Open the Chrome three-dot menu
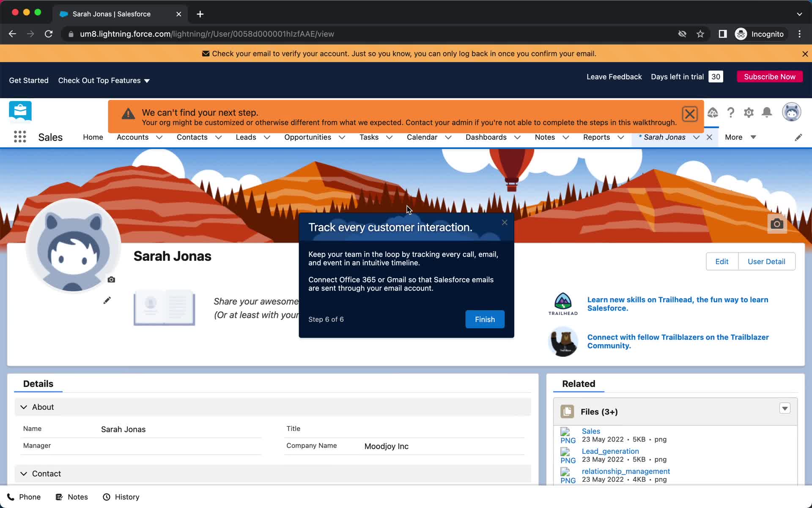The width and height of the screenshot is (812, 508). pos(799,34)
